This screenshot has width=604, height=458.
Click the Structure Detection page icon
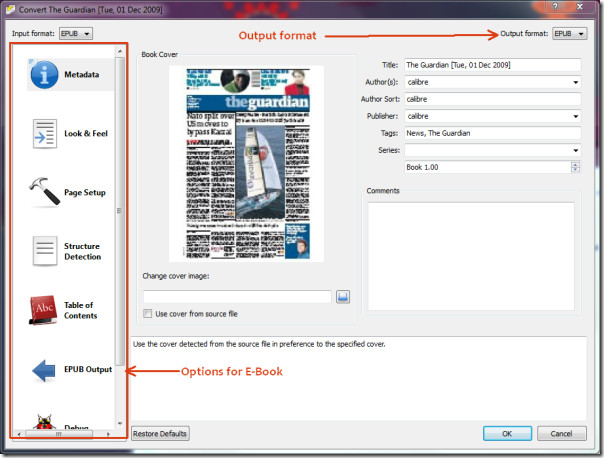45,251
